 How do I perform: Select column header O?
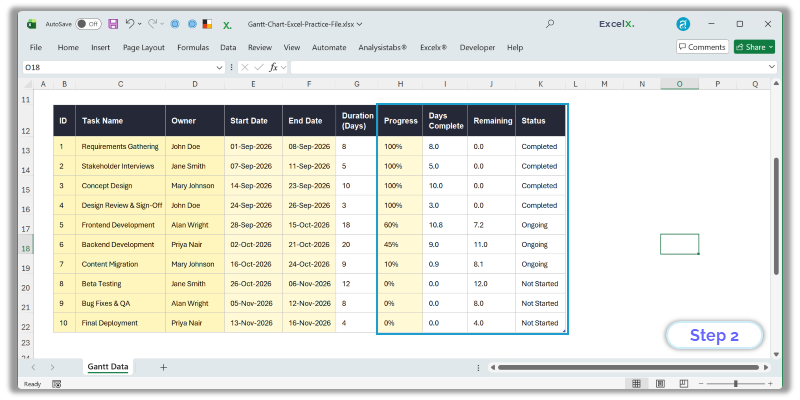(x=679, y=84)
